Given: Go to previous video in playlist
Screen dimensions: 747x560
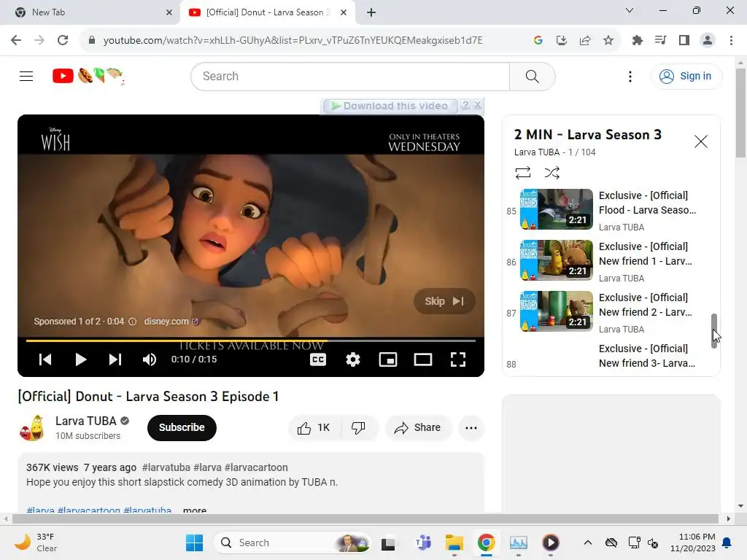Looking at the screenshot, I should coord(45,359).
